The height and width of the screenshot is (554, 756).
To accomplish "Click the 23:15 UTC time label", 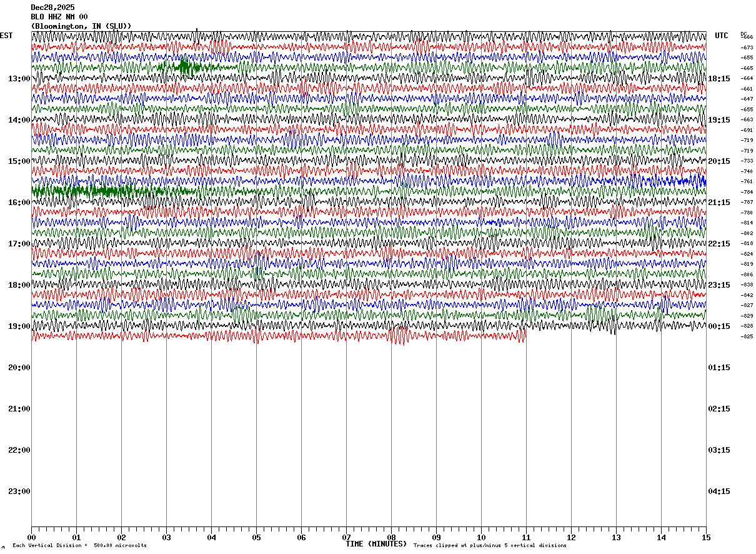I will click(x=719, y=285).
